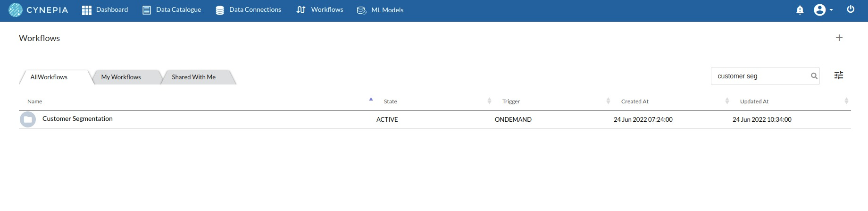
Task: Switch to My Workflows tab
Action: [x=121, y=77]
